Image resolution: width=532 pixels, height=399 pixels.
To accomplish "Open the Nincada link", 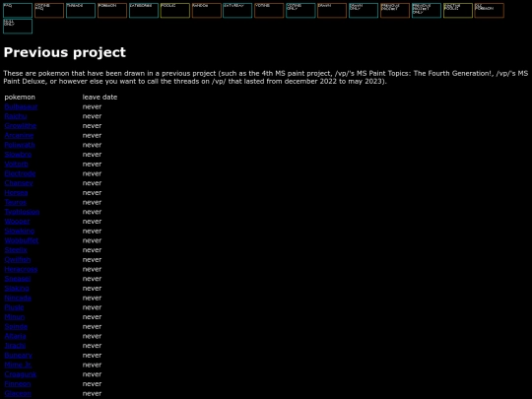I will tap(18, 298).
